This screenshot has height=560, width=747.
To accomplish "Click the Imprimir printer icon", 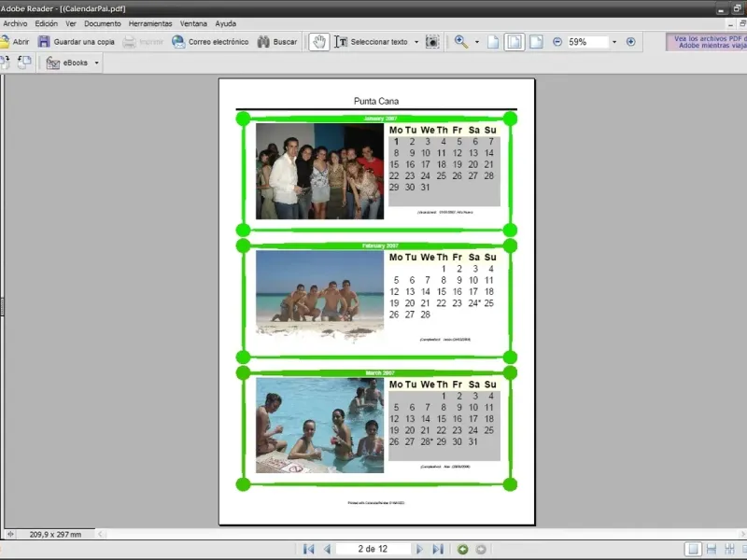I will tap(129, 42).
